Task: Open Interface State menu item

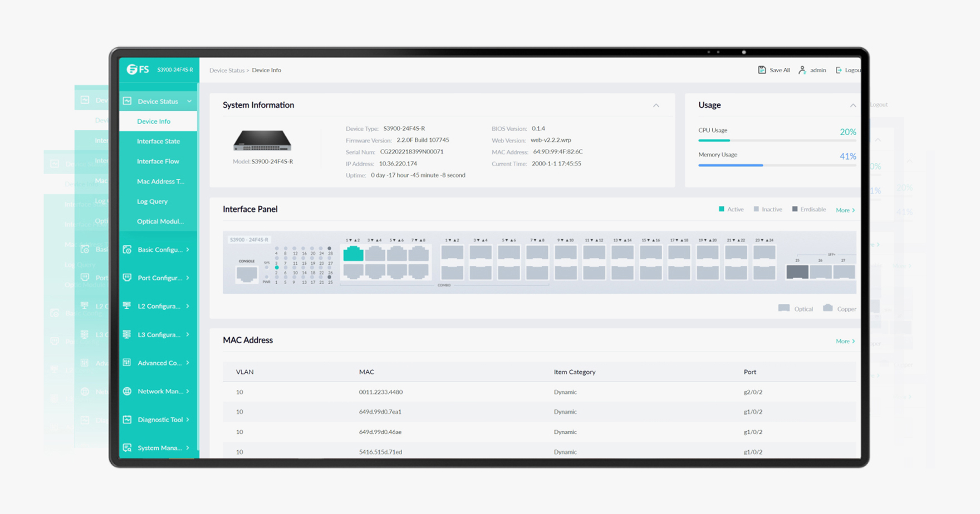Action: point(158,141)
